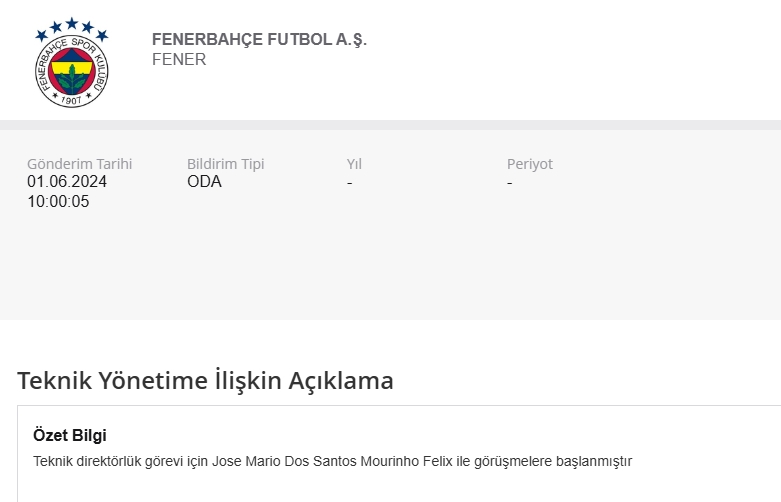Select the 01.06.2024 submission date
Viewport: 781px width, 502px height.
coord(67,181)
